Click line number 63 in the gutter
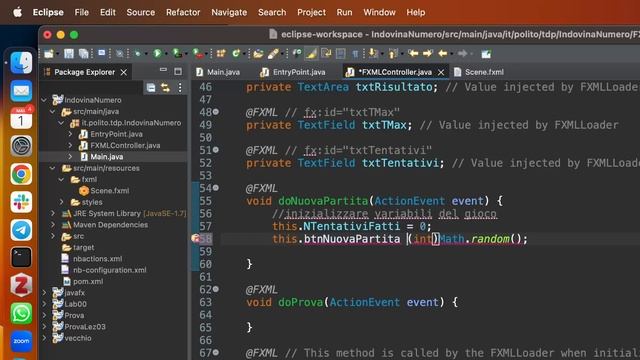This screenshot has height=360, width=640. (x=206, y=302)
